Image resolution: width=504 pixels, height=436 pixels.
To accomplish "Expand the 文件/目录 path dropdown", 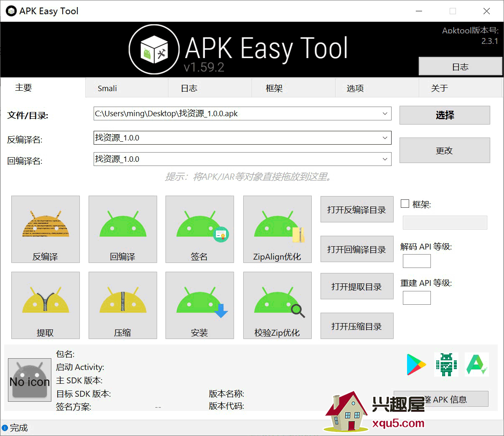I will click(385, 113).
